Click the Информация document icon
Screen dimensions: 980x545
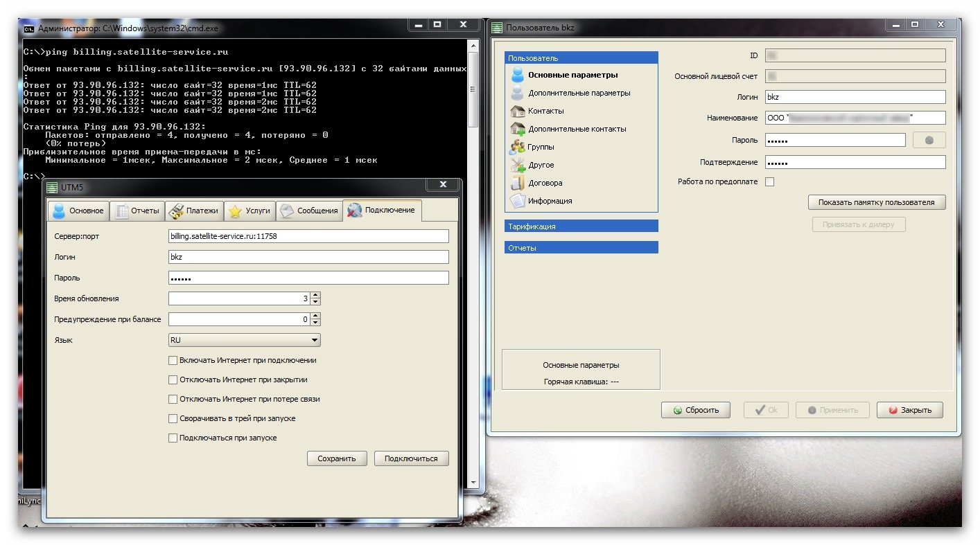(517, 201)
